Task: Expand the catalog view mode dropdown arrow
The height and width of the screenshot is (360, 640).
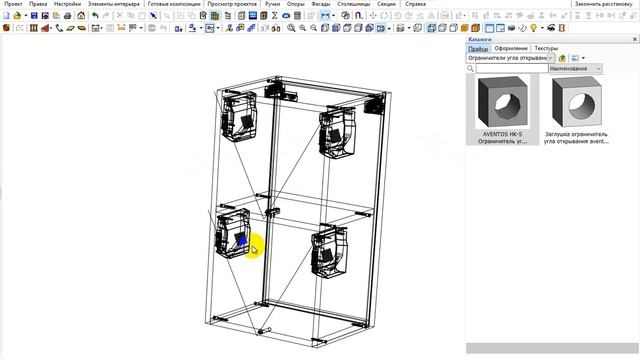Action: click(x=583, y=58)
